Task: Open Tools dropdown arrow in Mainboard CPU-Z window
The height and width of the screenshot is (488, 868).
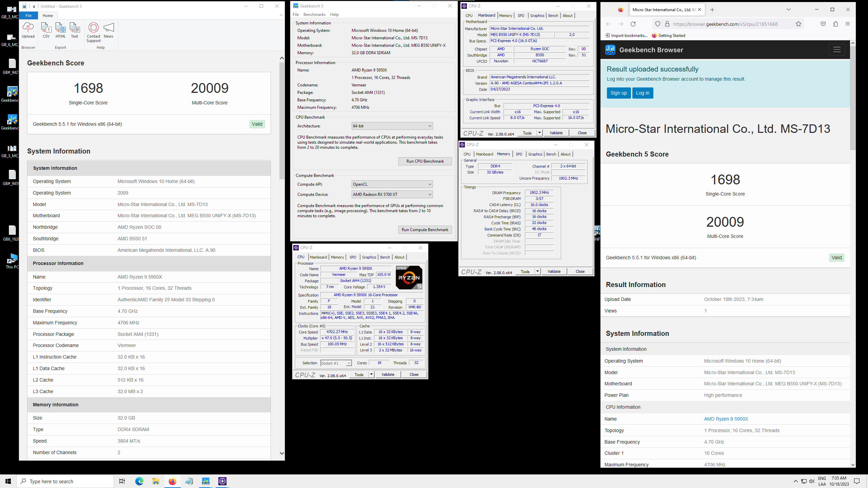Action: pyautogui.click(x=539, y=133)
